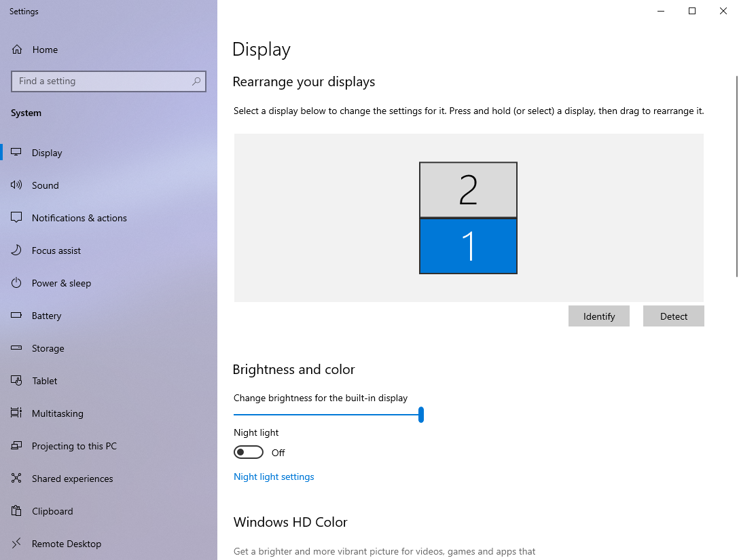739x560 pixels.
Task: Click the brightness slider handle
Action: click(421, 415)
